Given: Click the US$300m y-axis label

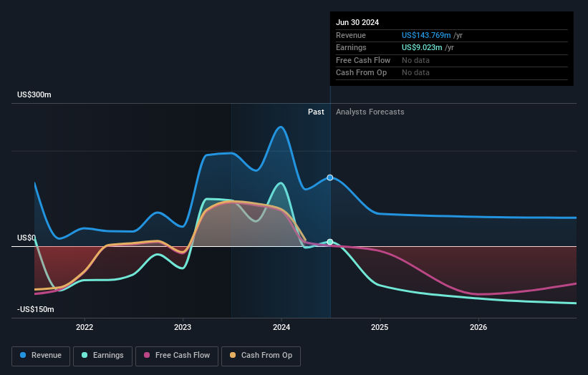Looking at the screenshot, I should pyautogui.click(x=34, y=94).
